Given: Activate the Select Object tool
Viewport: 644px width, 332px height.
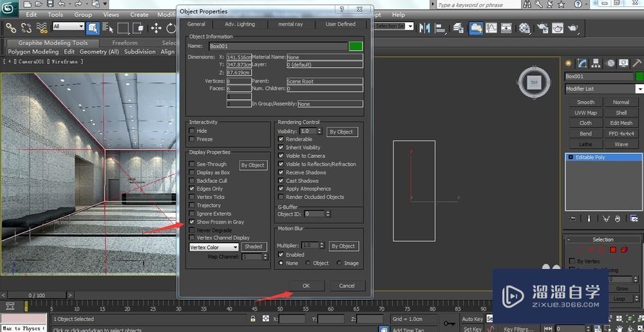Looking at the screenshot, I should 93,28.
